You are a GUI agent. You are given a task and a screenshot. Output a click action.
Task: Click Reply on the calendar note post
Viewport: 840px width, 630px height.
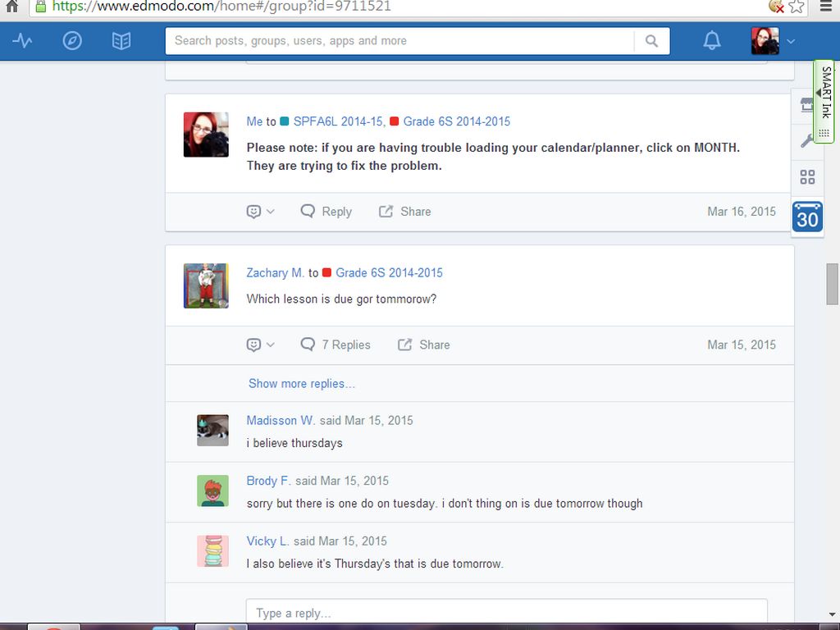pyautogui.click(x=326, y=212)
